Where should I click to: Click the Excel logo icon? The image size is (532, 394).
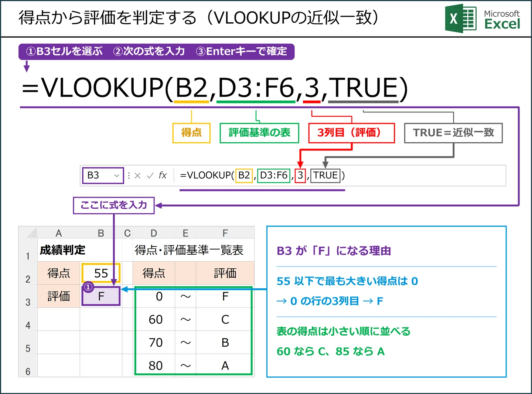460,18
